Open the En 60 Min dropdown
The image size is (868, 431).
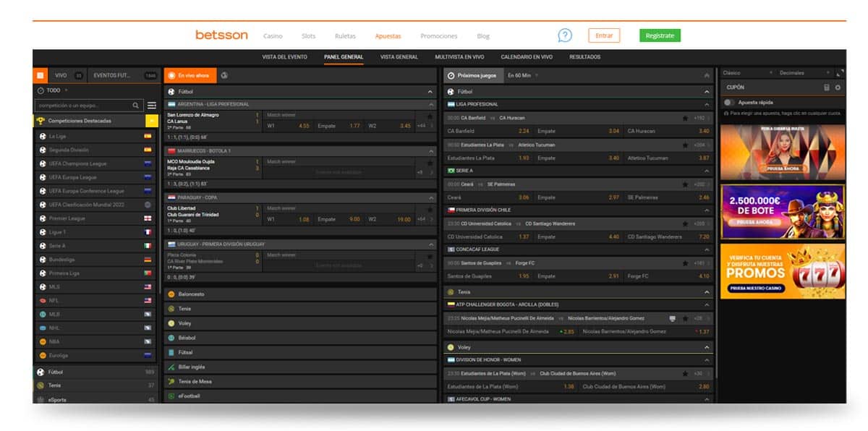point(523,75)
